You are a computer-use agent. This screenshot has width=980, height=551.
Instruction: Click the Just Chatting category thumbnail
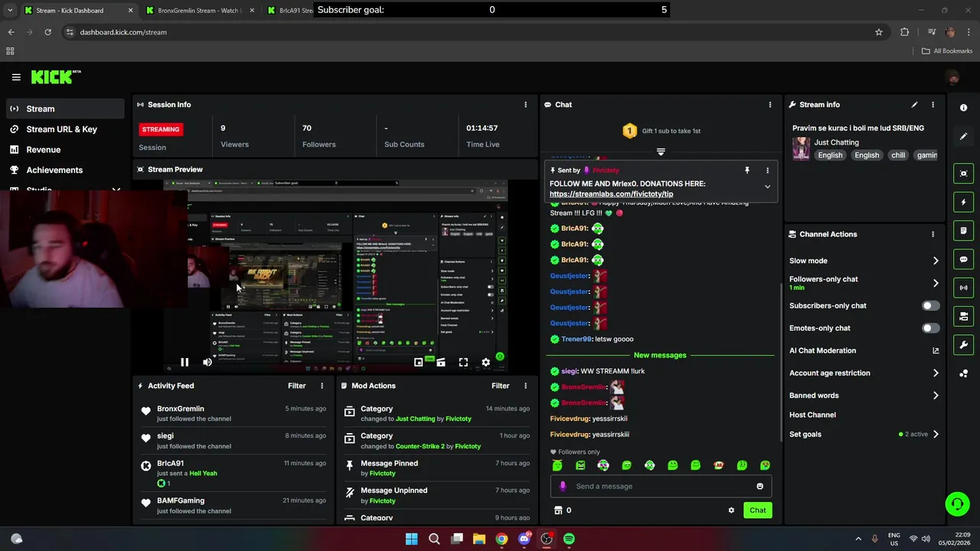click(x=801, y=148)
